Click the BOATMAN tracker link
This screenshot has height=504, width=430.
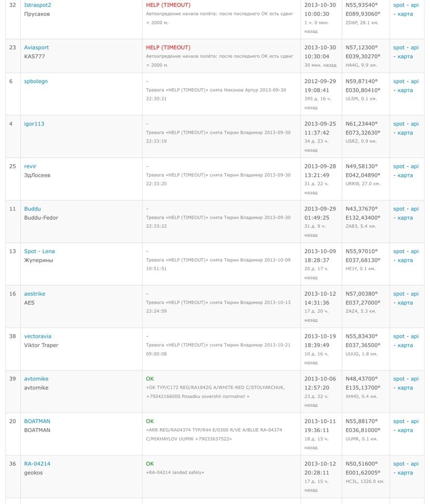click(37, 421)
